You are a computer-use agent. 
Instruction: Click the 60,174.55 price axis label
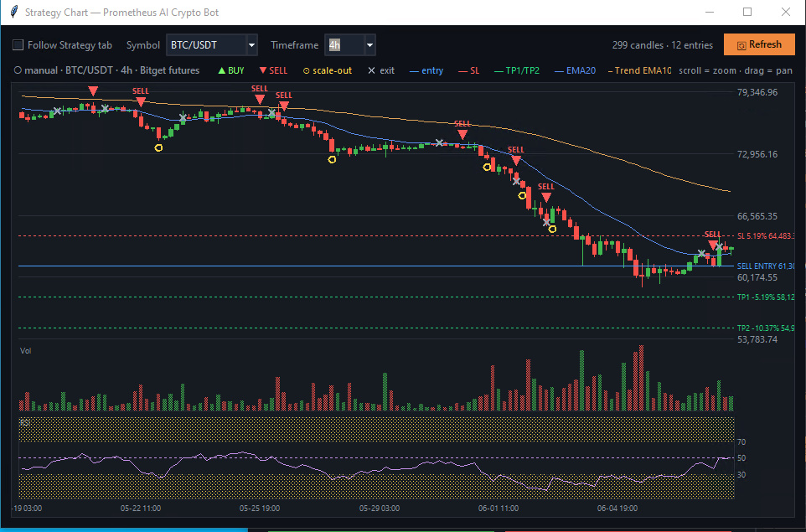click(757, 277)
